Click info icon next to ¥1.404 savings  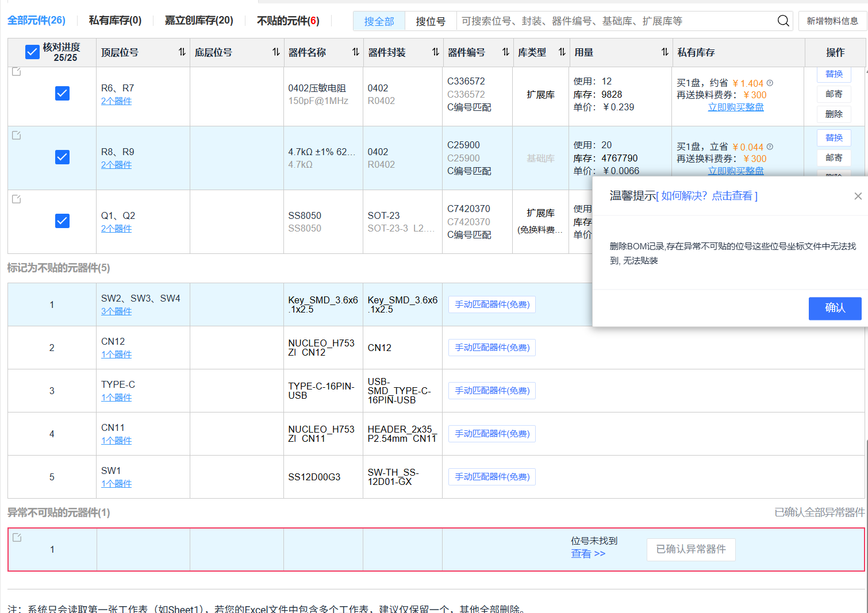click(770, 83)
